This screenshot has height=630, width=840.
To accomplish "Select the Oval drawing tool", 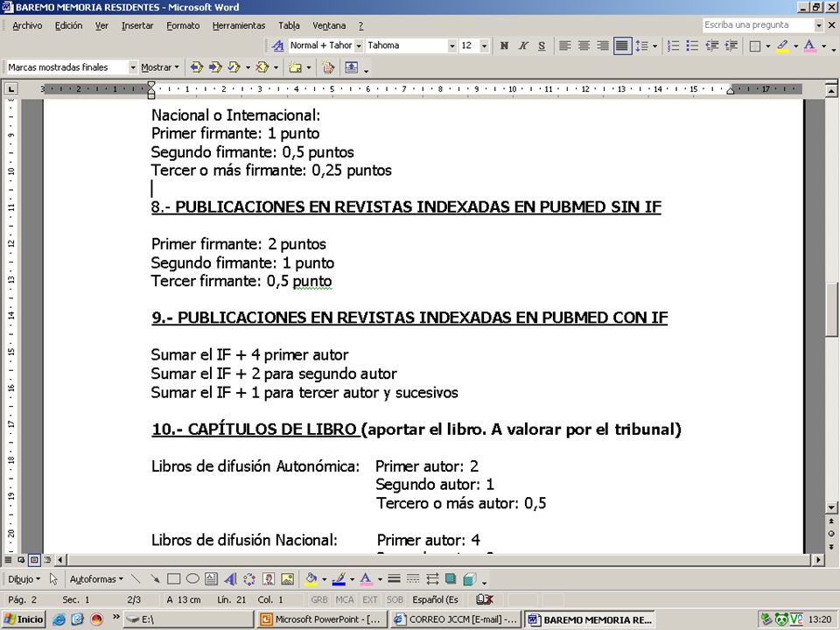I will pyautogui.click(x=192, y=579).
